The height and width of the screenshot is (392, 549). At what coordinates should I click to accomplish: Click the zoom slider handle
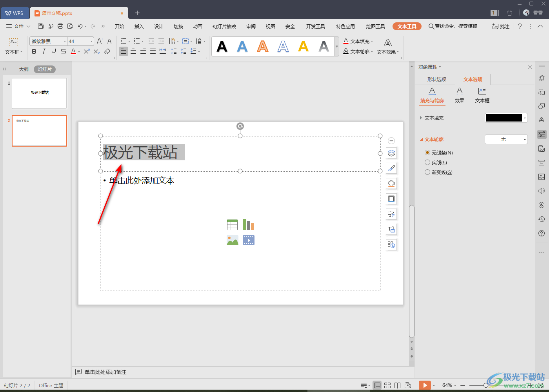486,385
